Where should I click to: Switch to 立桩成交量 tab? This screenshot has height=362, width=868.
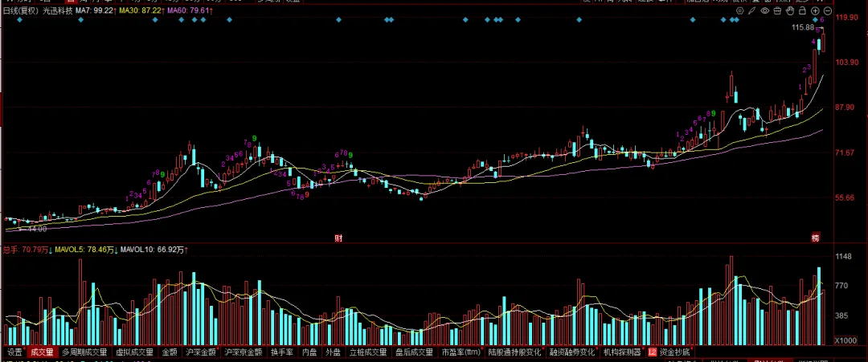pyautogui.click(x=368, y=352)
